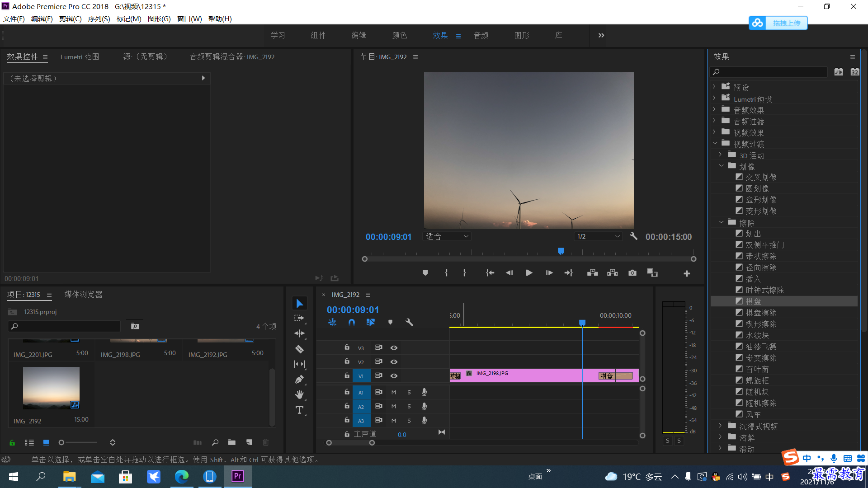This screenshot has height=488, width=868.
Task: Hide track V1 with eye icon
Action: [x=394, y=376]
